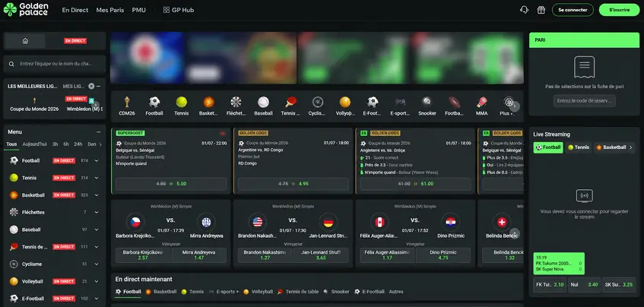
Task: Expand the Cyclisme menu row chevron
Action: coord(97,264)
